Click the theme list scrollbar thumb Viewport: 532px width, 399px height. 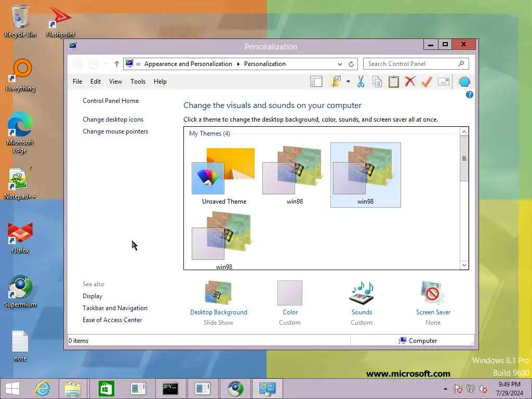[464, 158]
